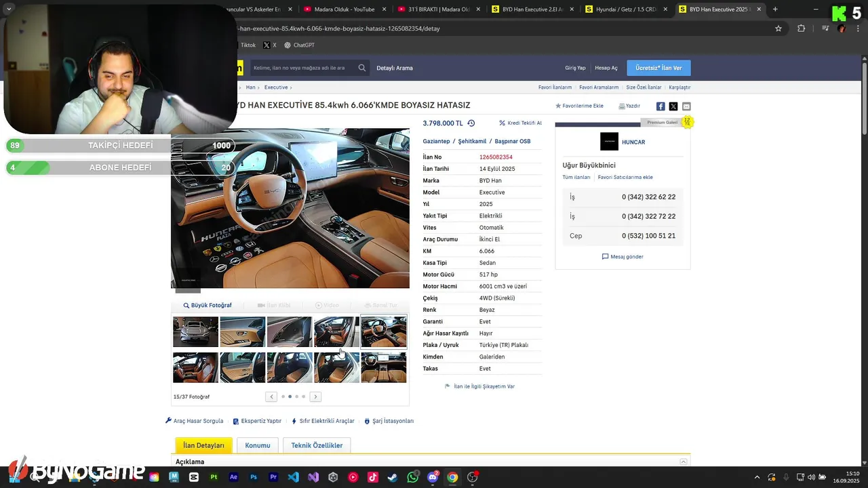Switch to Hyundai Getz 1.5 CRDi tab

pos(627,9)
